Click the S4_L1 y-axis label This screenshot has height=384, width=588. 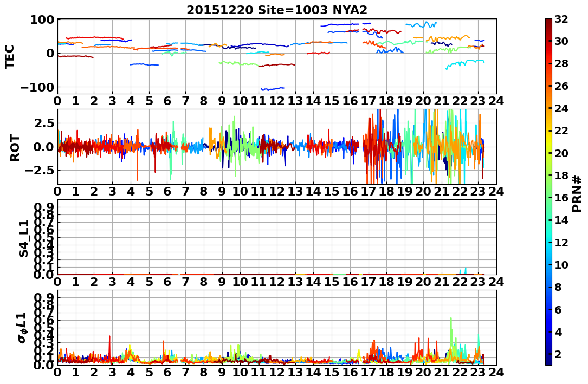(23, 238)
